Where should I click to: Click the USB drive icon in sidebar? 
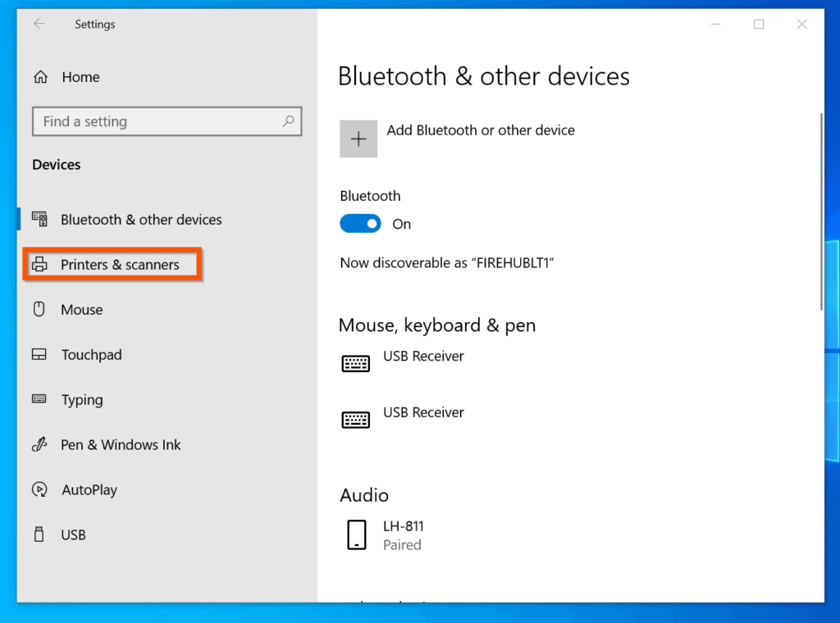pos(39,534)
